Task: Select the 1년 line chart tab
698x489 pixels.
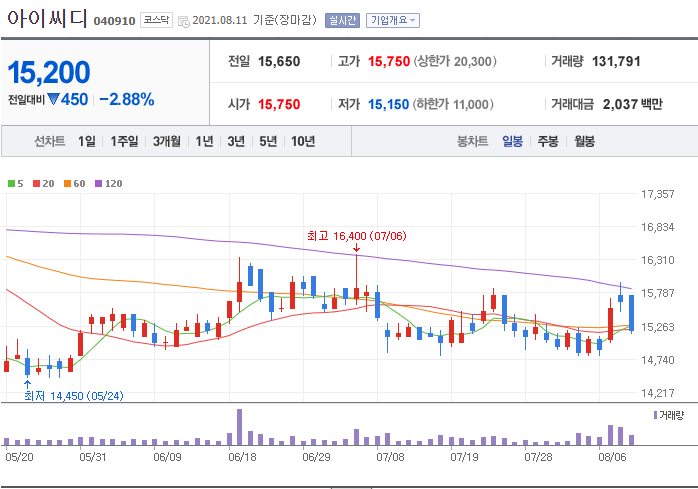Action: pyautogui.click(x=204, y=142)
